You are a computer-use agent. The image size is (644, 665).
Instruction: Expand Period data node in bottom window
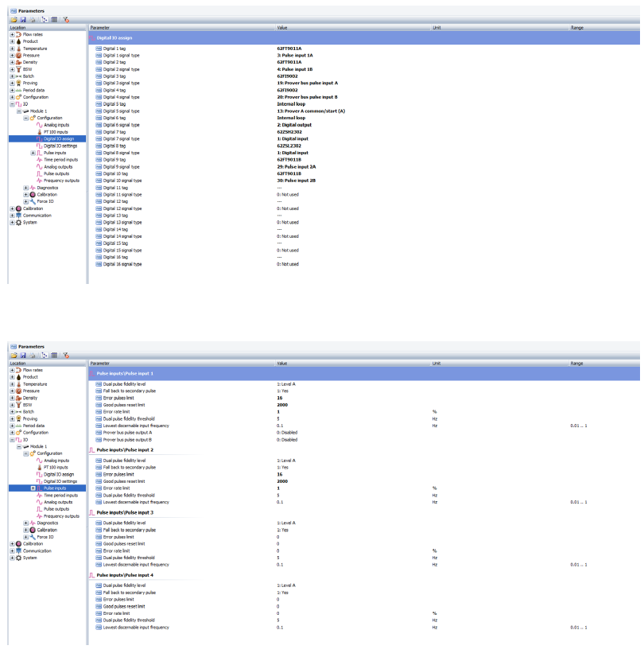pos(12,426)
